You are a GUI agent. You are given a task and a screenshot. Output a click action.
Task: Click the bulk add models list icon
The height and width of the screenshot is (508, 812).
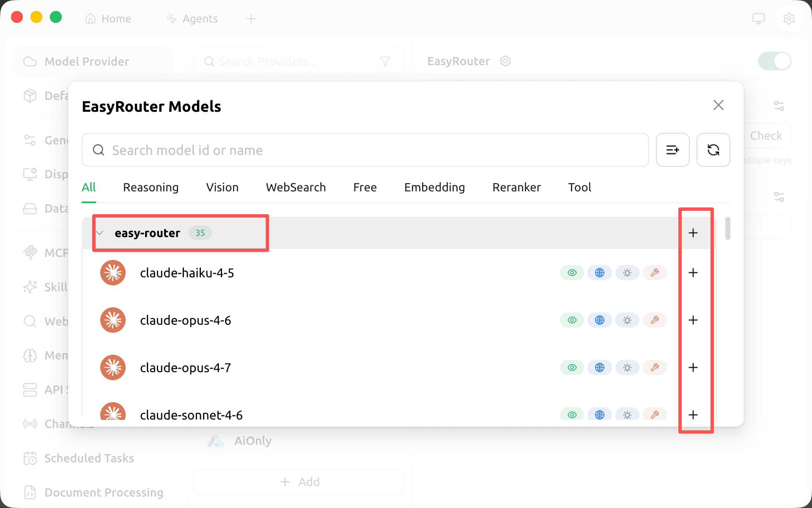pyautogui.click(x=672, y=150)
